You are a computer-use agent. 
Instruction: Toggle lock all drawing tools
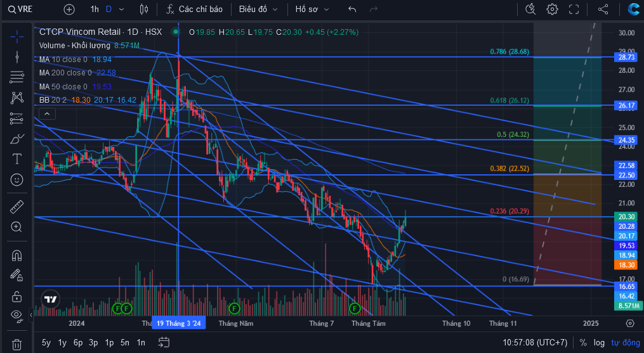[17, 296]
